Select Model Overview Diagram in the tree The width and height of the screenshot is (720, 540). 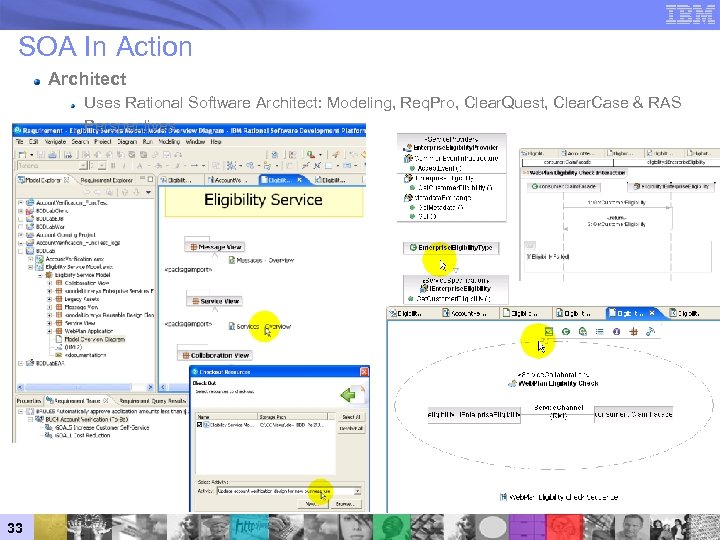[95, 339]
